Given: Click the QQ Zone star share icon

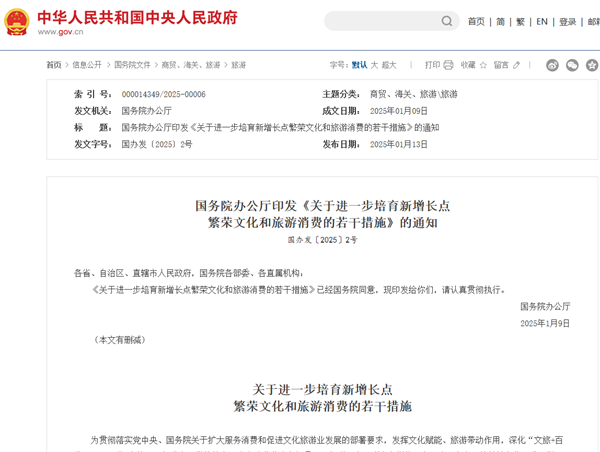Looking at the screenshot, I should pyautogui.click(x=591, y=65).
